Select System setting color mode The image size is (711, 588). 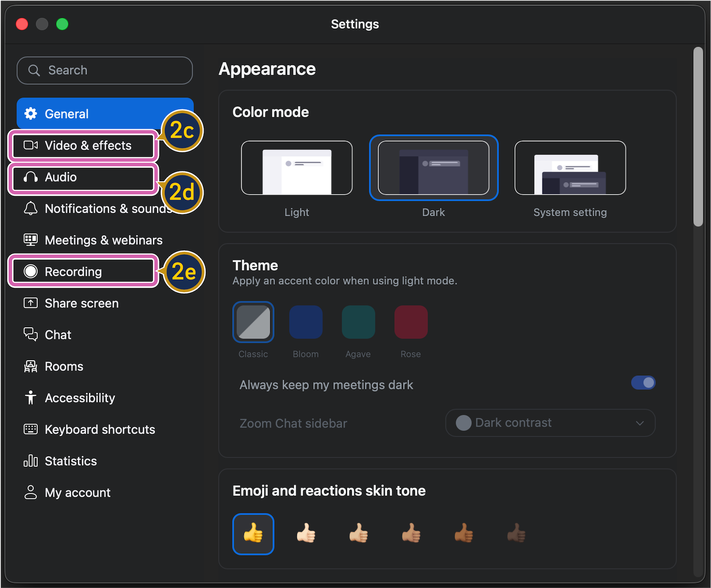tap(570, 168)
